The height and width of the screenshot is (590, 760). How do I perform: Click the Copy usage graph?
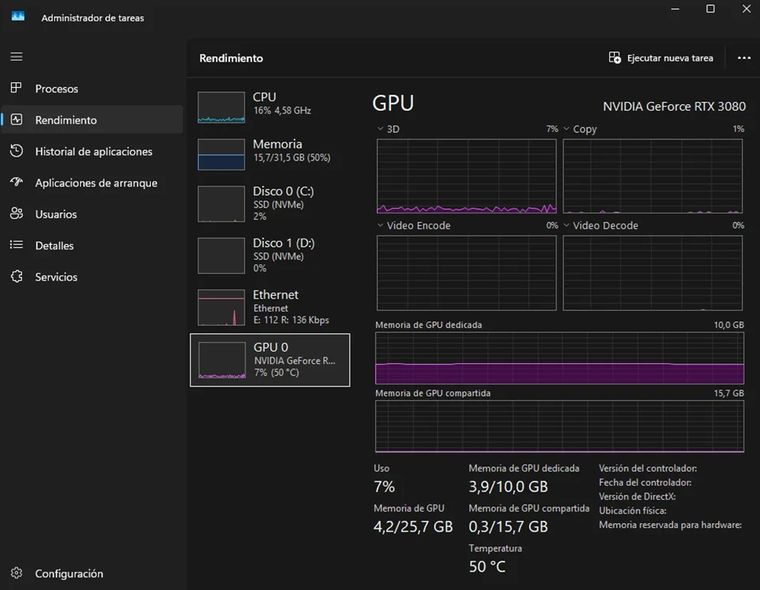click(652, 176)
